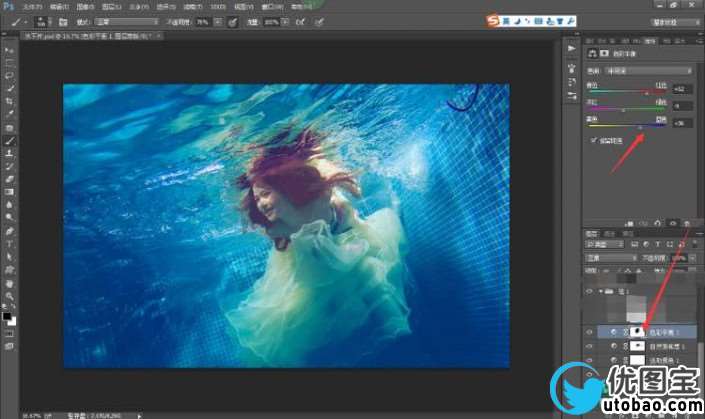Screen dimensions: 705x419
Task: Select the Rectangular Marquee tool
Action: (9, 62)
